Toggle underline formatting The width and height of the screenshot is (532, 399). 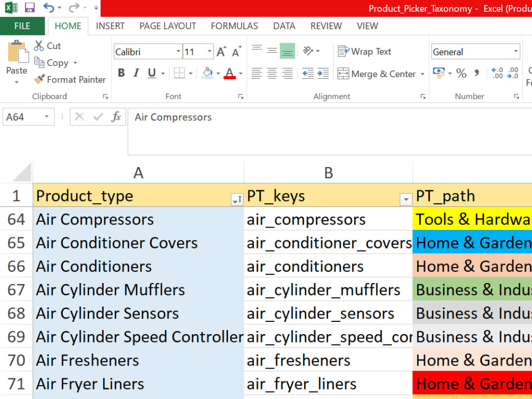pyautogui.click(x=152, y=73)
